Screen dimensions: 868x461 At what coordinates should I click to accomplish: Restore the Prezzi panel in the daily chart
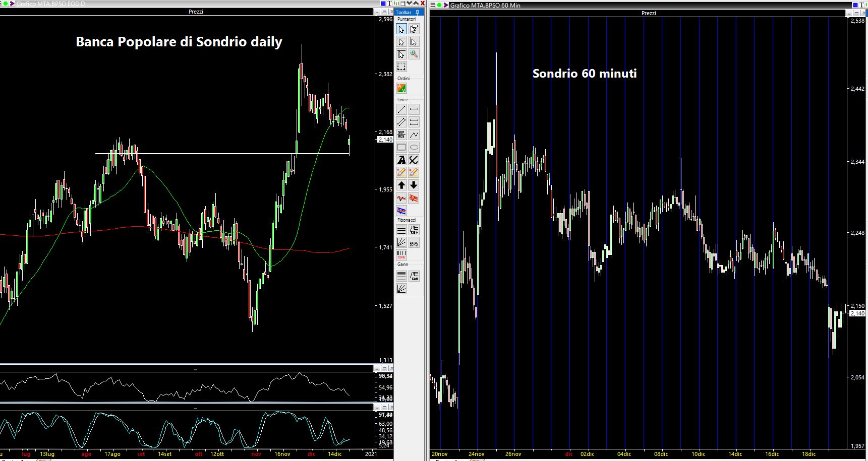tap(384, 12)
